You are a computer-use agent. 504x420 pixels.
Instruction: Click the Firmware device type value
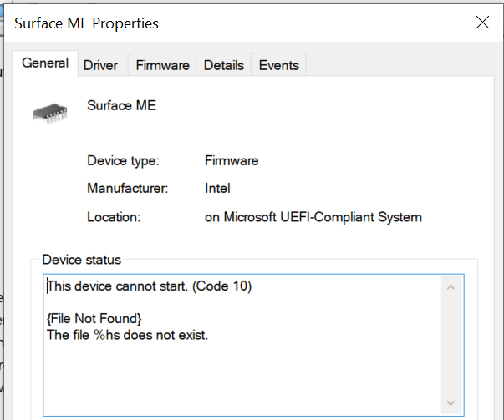232,160
